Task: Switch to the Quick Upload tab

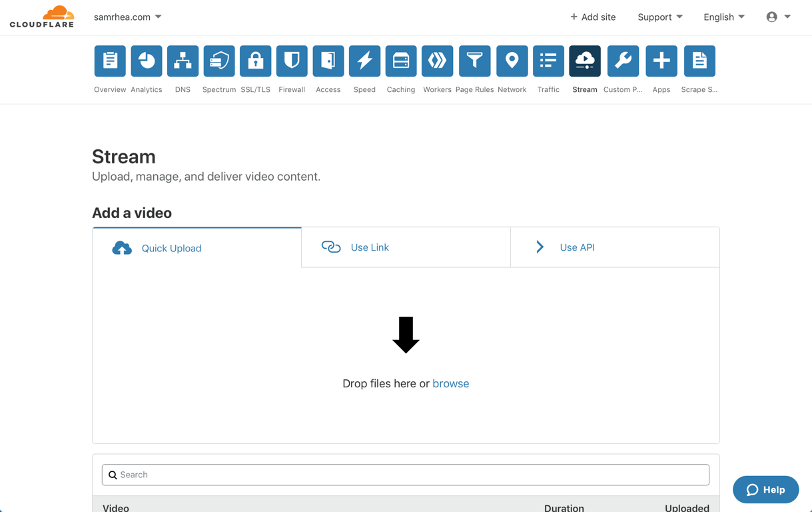Action: click(x=197, y=248)
